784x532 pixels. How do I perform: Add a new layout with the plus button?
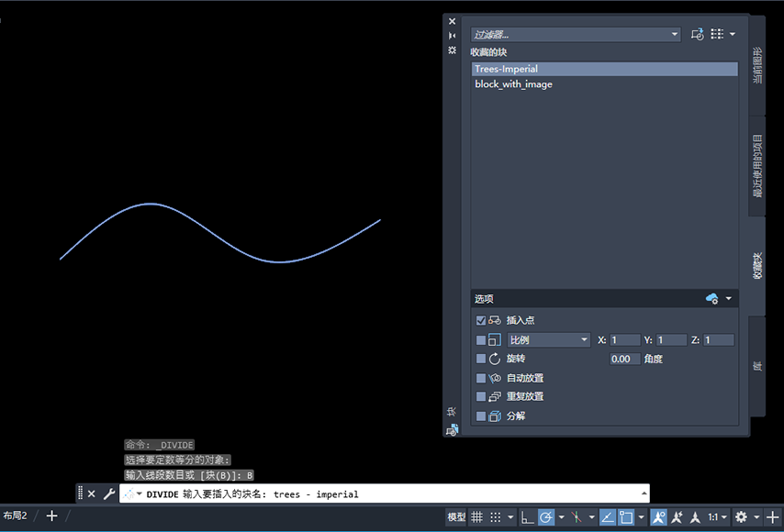point(52,516)
